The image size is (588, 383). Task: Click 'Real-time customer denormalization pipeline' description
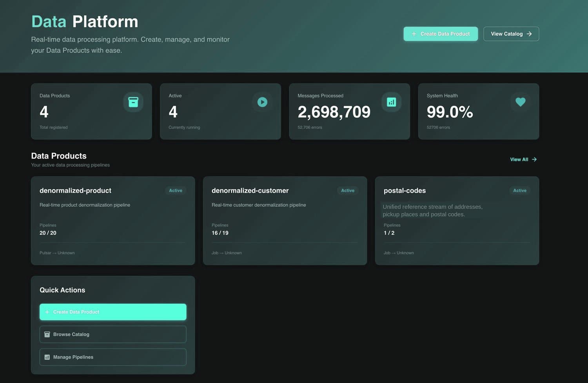pos(259,205)
